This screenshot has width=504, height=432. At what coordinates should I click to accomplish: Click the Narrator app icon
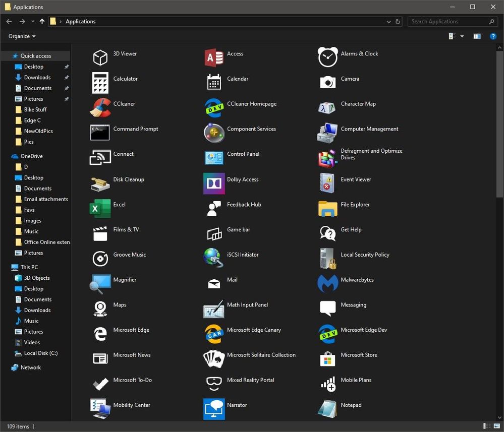[214, 409]
